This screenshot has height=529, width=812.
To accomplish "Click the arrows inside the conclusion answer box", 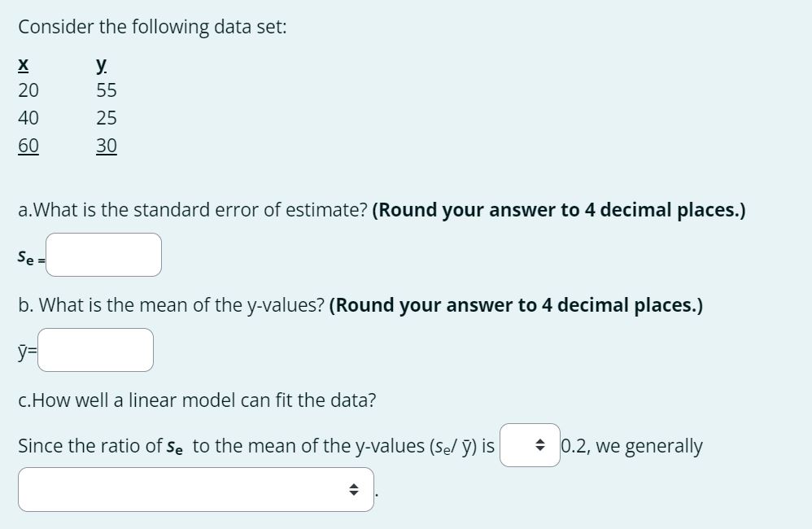I will tap(353, 490).
